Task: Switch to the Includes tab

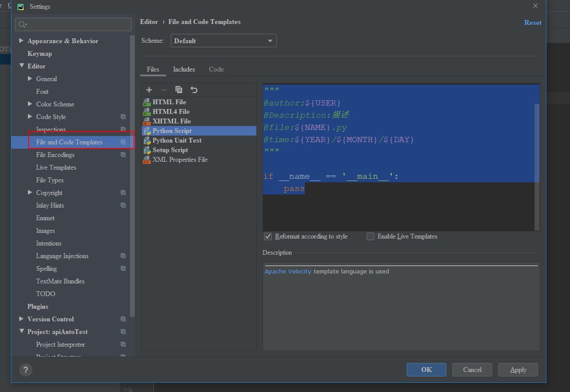Action: click(x=184, y=69)
